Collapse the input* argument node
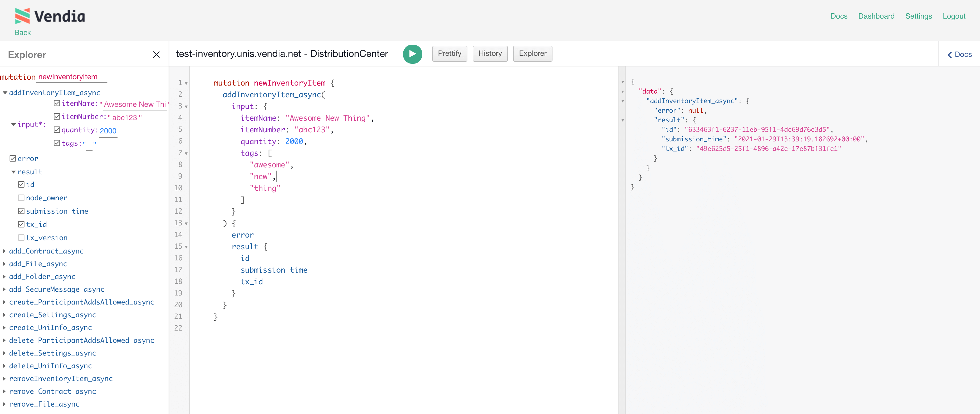This screenshot has width=980, height=414. coord(13,125)
